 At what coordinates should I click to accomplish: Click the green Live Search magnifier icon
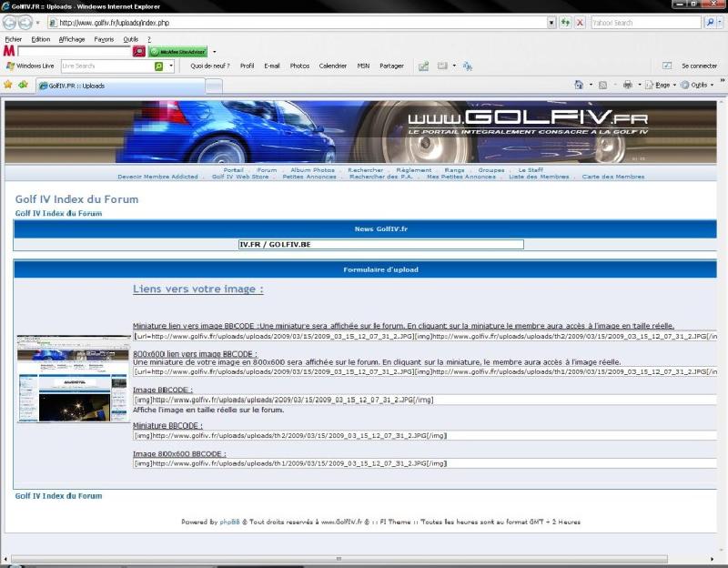pyautogui.click(x=158, y=66)
